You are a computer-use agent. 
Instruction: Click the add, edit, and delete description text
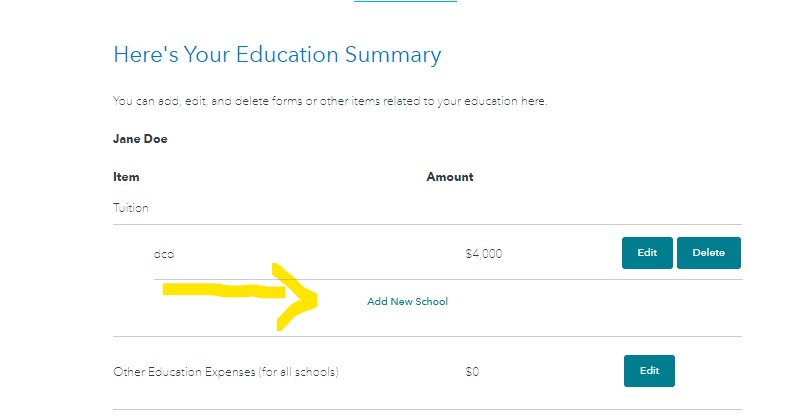(330, 102)
